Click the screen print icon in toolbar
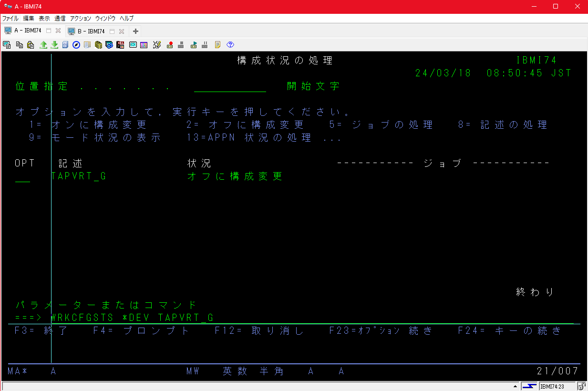 tap(7, 45)
